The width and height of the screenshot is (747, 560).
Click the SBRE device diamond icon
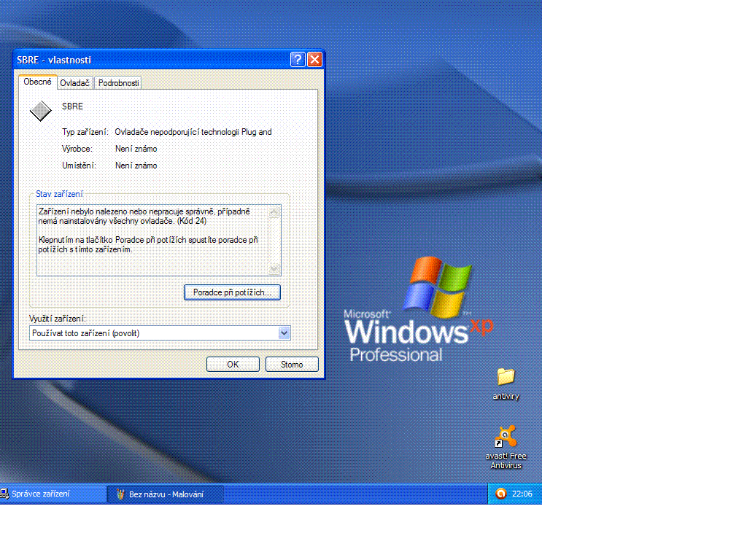tap(41, 111)
